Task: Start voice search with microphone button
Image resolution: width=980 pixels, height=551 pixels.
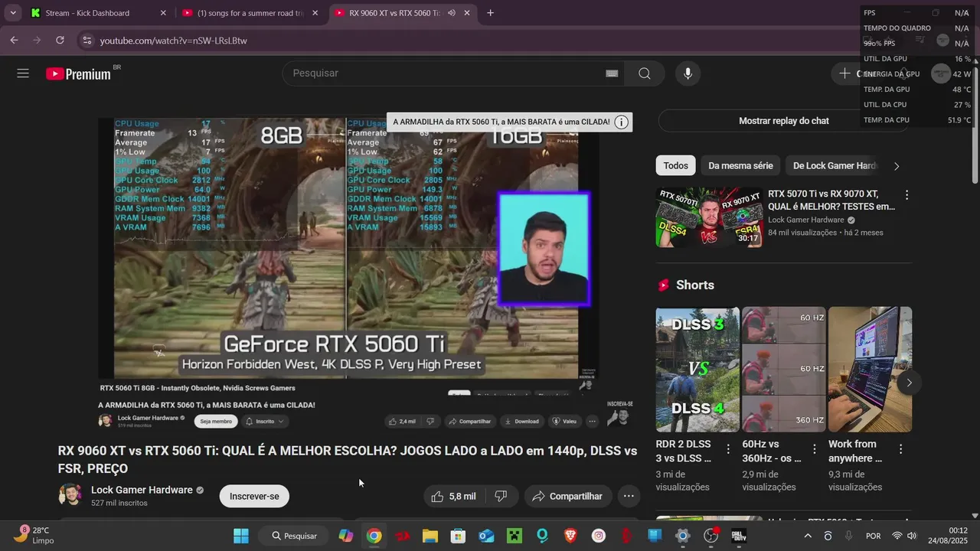Action: pos(688,73)
